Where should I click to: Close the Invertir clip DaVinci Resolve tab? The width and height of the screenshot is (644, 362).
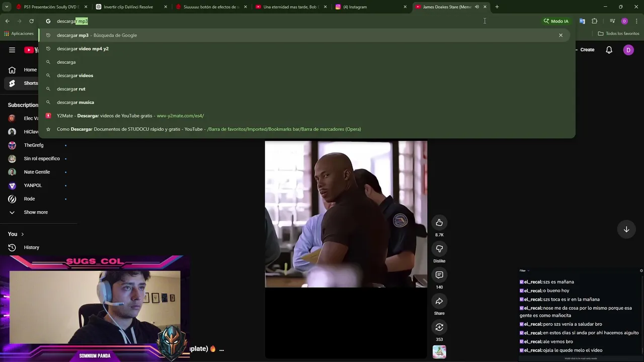click(x=166, y=7)
